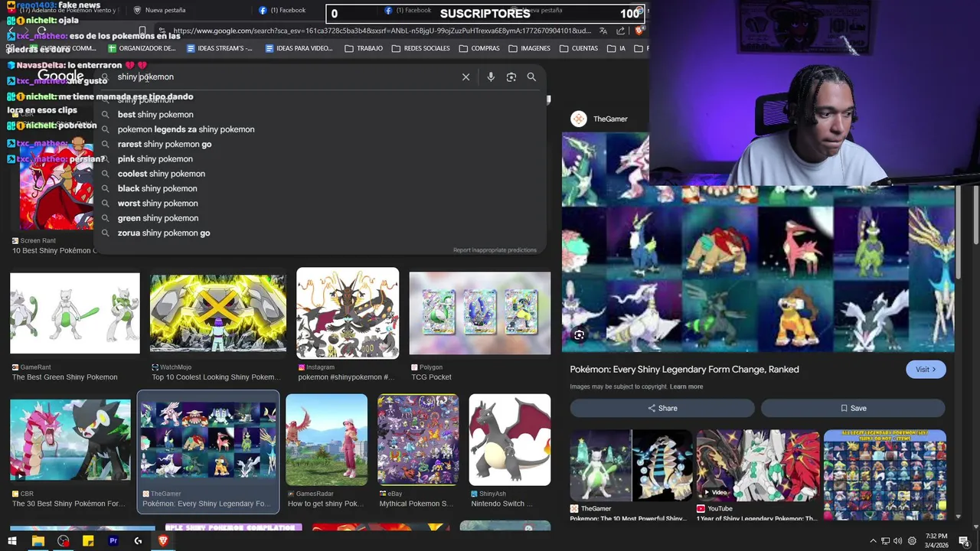980x551 pixels.
Task: Open the Learn more copyright link
Action: [x=686, y=386]
